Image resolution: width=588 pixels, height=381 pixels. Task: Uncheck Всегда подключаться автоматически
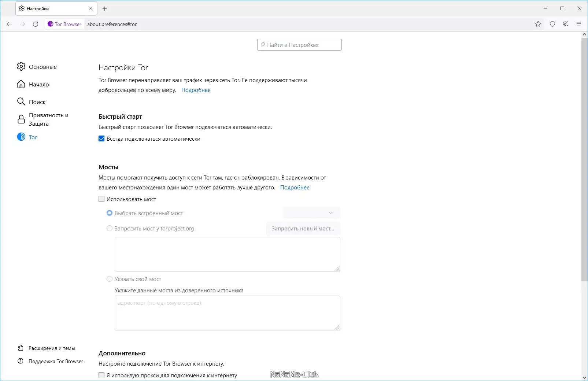[x=101, y=139]
